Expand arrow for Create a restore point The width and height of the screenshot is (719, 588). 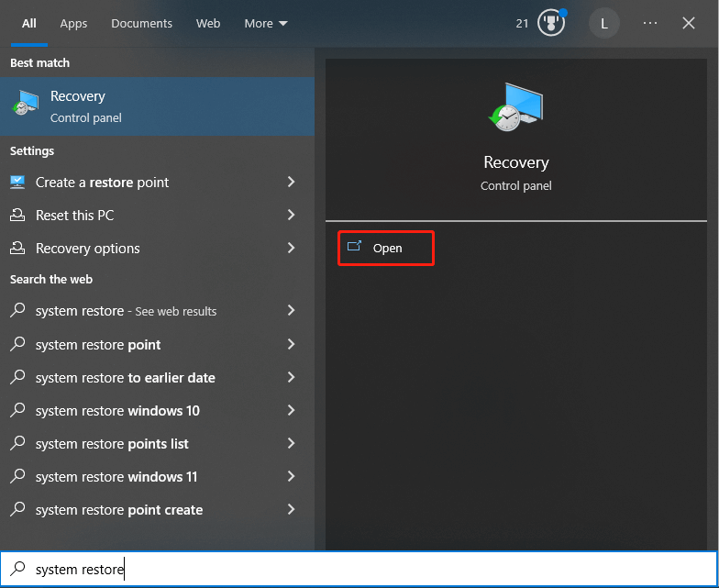tap(291, 183)
